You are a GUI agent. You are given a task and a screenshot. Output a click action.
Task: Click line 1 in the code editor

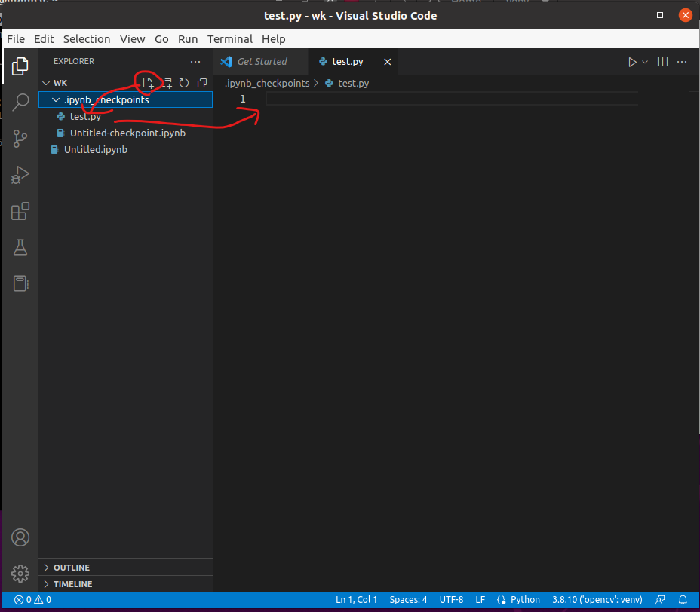click(x=451, y=99)
